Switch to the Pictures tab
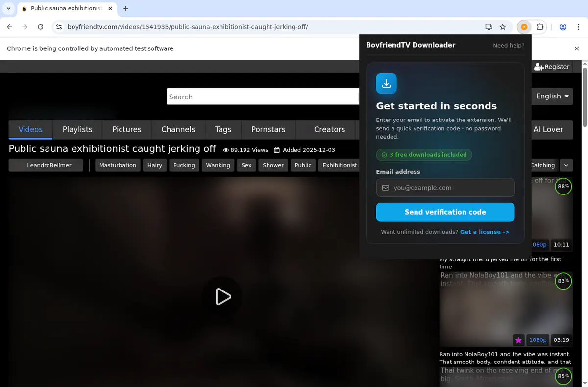The image size is (588, 387). 126,129
